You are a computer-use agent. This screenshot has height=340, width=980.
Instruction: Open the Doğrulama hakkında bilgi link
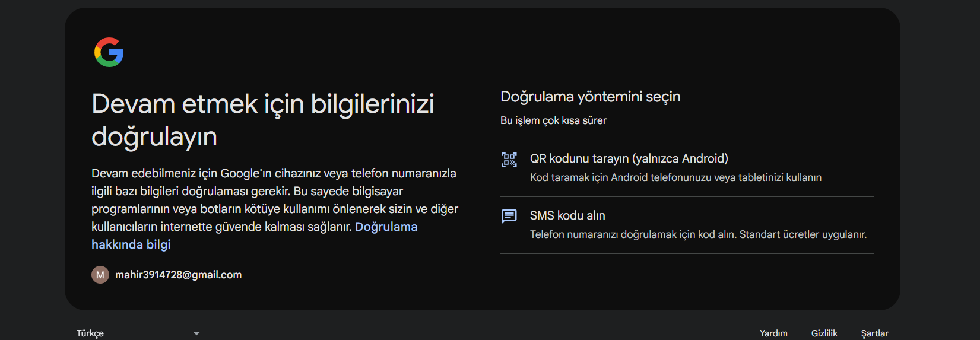point(254,236)
